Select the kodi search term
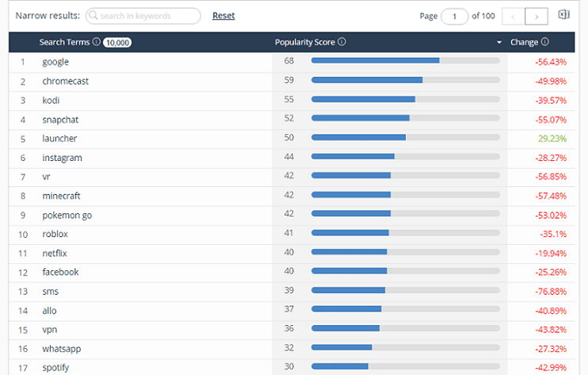Screen dimensions: 588x375 tap(51, 101)
